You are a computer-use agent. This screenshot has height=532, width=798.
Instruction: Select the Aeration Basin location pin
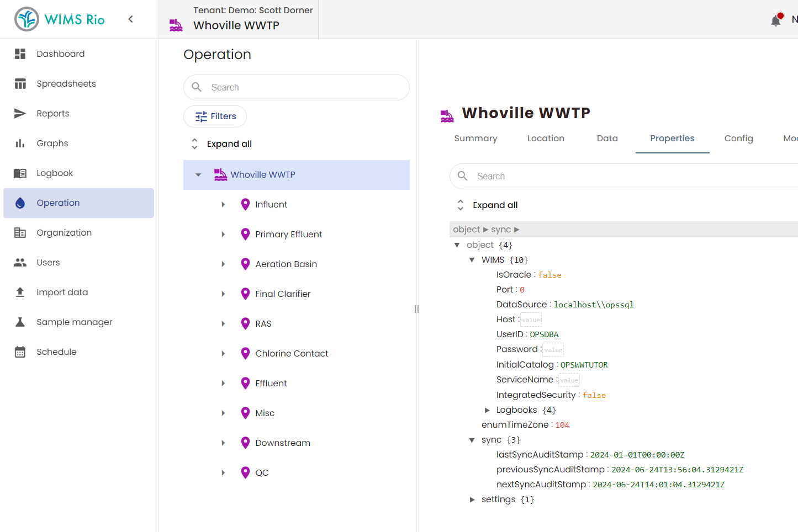pyautogui.click(x=246, y=264)
